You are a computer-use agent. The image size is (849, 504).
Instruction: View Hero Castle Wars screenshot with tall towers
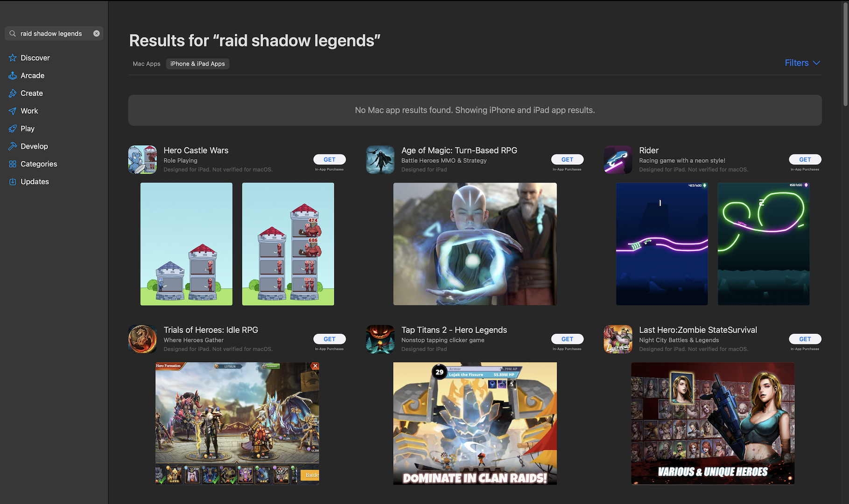click(x=288, y=244)
